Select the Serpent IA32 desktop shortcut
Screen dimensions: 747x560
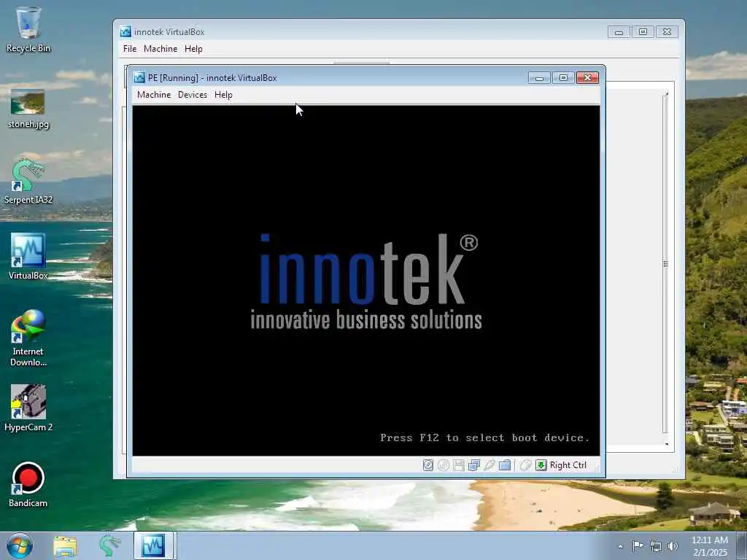[x=28, y=182]
